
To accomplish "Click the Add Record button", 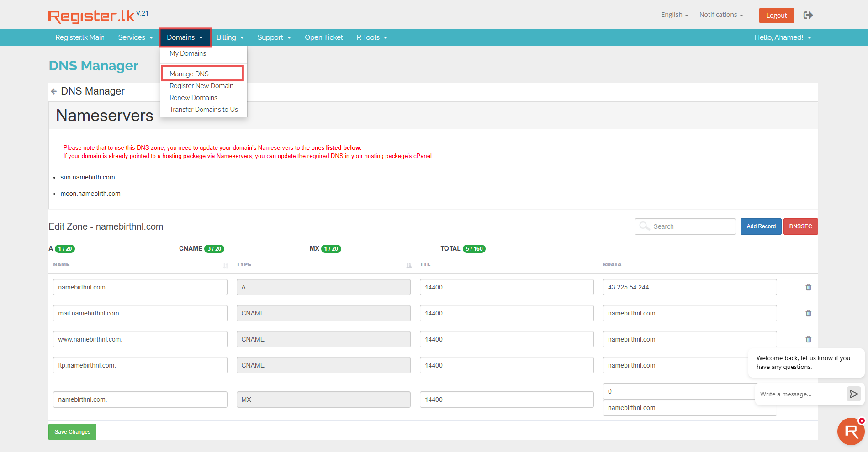I will pos(760,226).
